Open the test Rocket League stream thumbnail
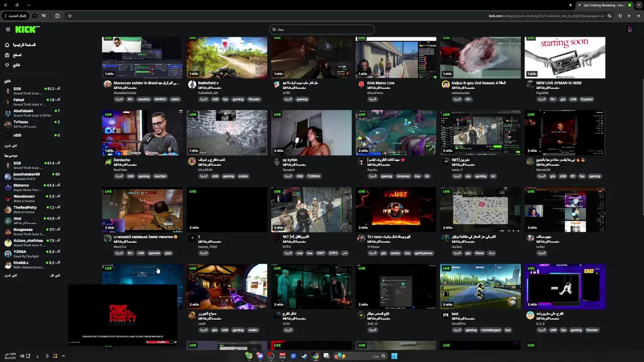The height and width of the screenshot is (362, 644). click(480, 286)
